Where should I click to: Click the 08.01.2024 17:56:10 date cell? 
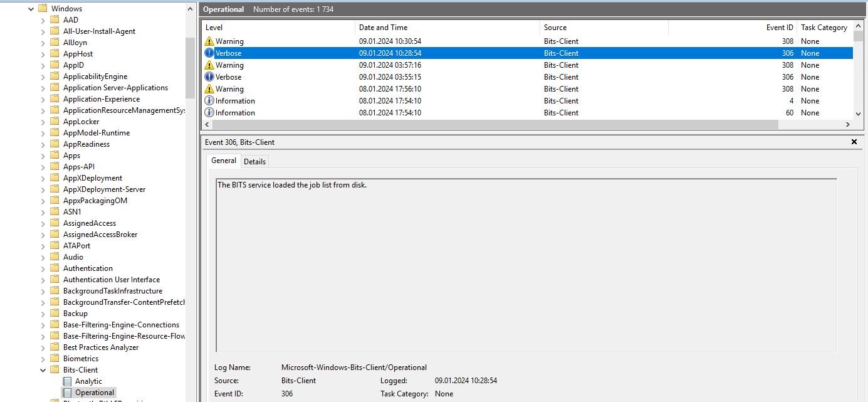[x=390, y=89]
